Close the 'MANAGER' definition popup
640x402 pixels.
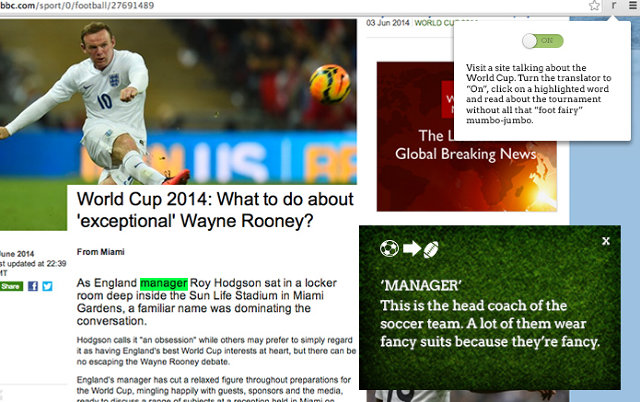coord(606,241)
